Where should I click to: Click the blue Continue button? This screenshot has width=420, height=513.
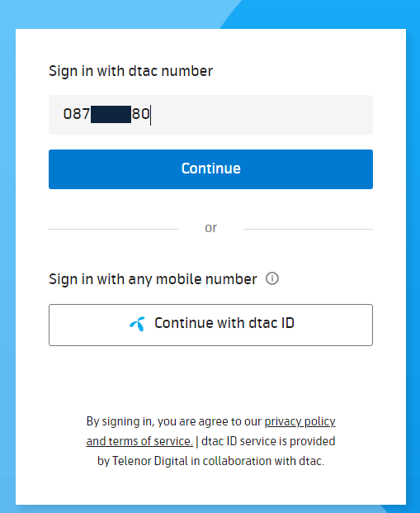(210, 169)
